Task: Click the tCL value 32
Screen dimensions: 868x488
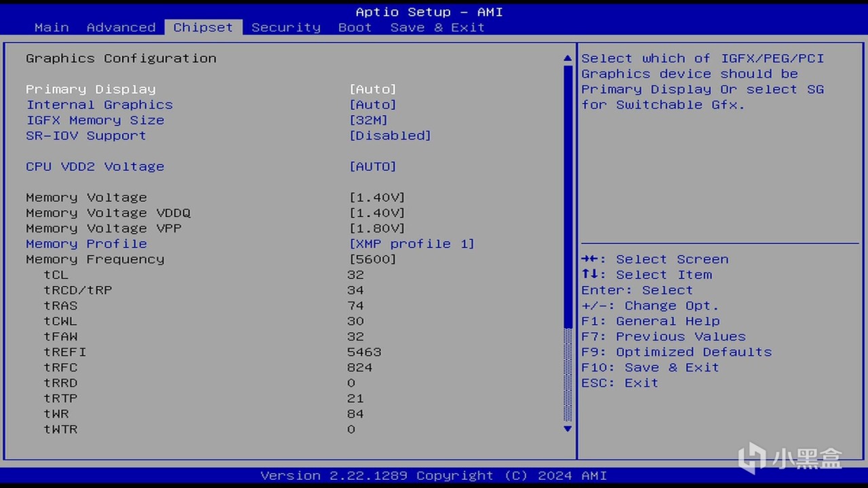Action: coord(355,274)
